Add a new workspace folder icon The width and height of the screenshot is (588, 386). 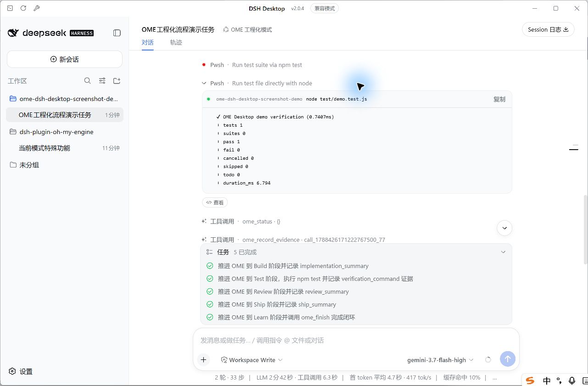coord(117,81)
